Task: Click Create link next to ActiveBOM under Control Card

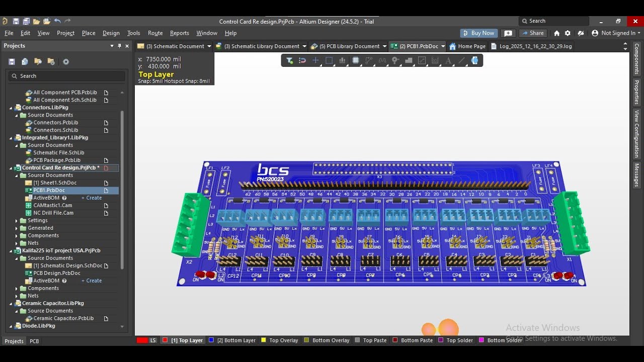Action: (x=92, y=198)
